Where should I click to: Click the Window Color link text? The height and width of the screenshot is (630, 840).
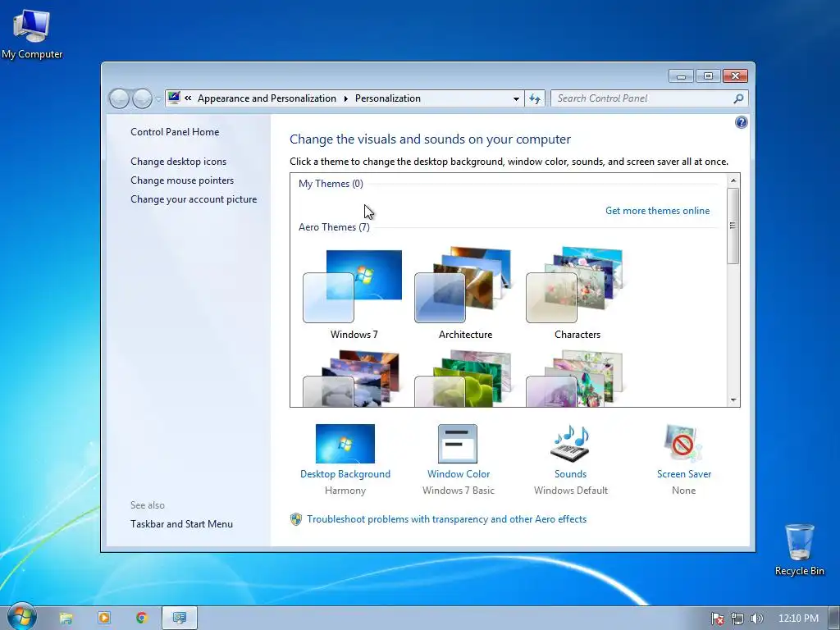[x=459, y=474]
